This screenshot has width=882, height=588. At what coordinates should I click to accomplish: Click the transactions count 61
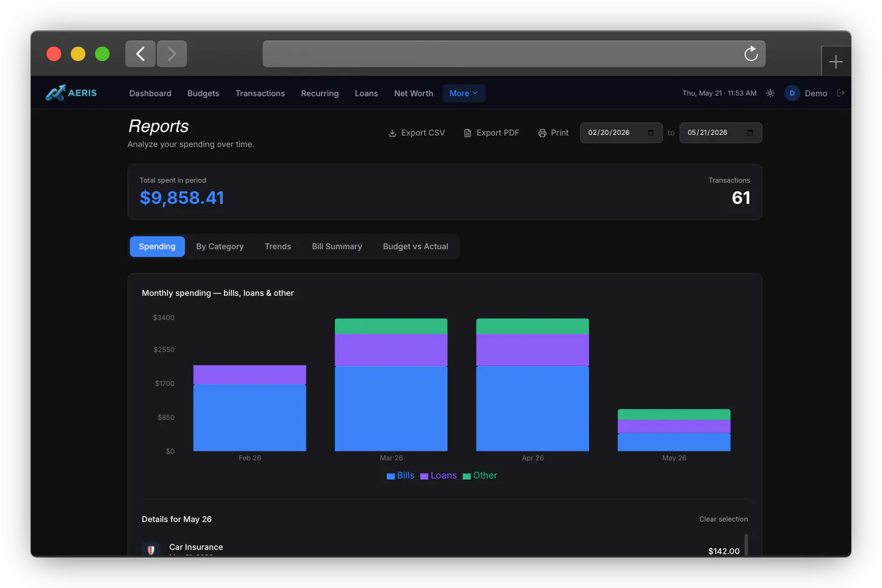[x=741, y=198]
